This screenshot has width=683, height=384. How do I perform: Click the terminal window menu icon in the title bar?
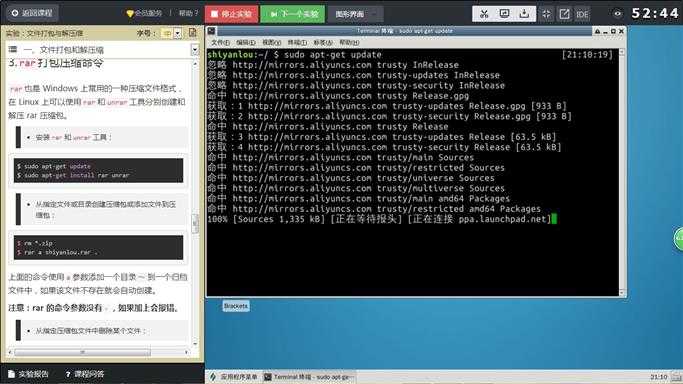[211, 31]
